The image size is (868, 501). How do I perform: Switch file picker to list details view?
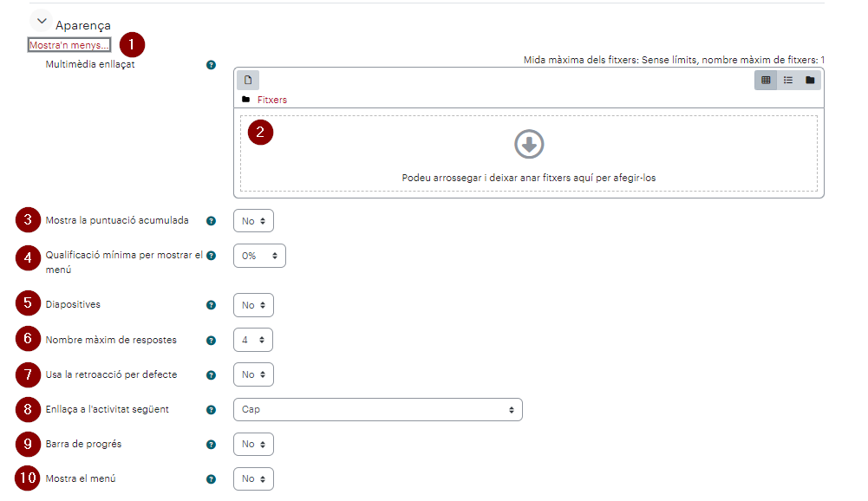point(787,81)
